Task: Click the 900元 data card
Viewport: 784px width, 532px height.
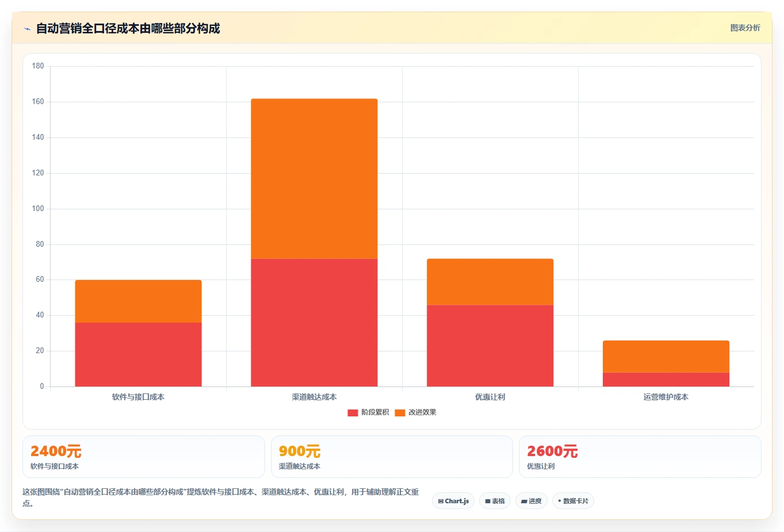Action: coord(392,457)
